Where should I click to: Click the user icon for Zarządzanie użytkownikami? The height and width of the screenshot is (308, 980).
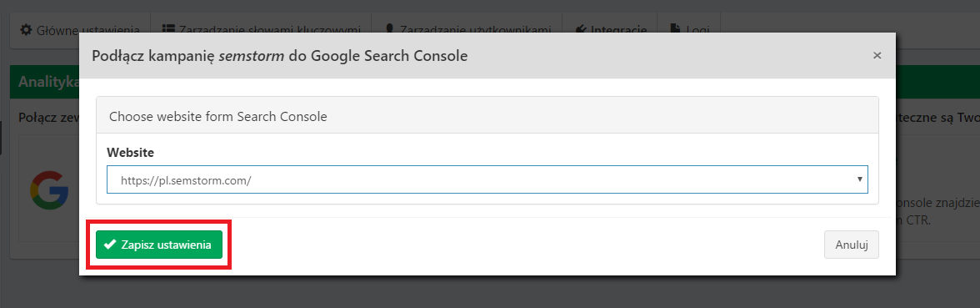[389, 29]
